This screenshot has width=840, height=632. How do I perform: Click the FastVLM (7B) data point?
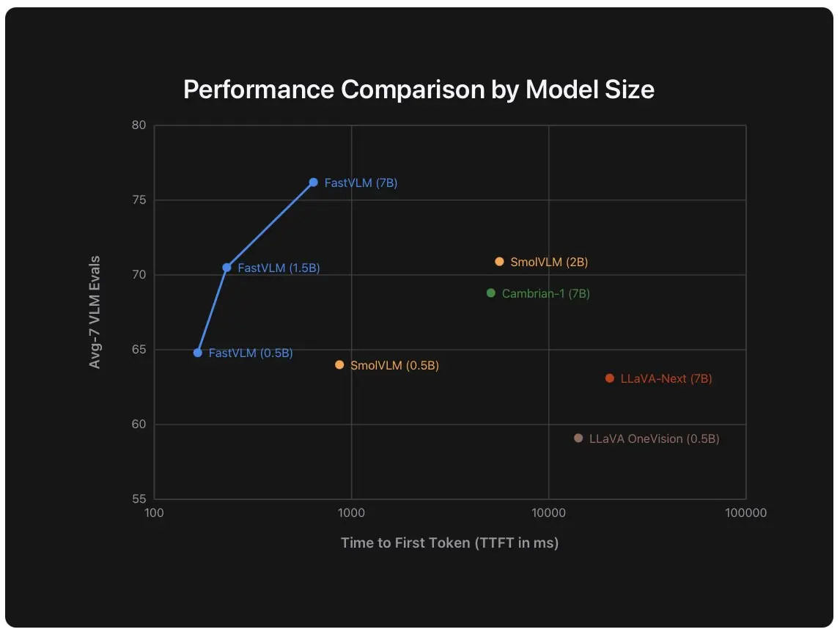314,183
